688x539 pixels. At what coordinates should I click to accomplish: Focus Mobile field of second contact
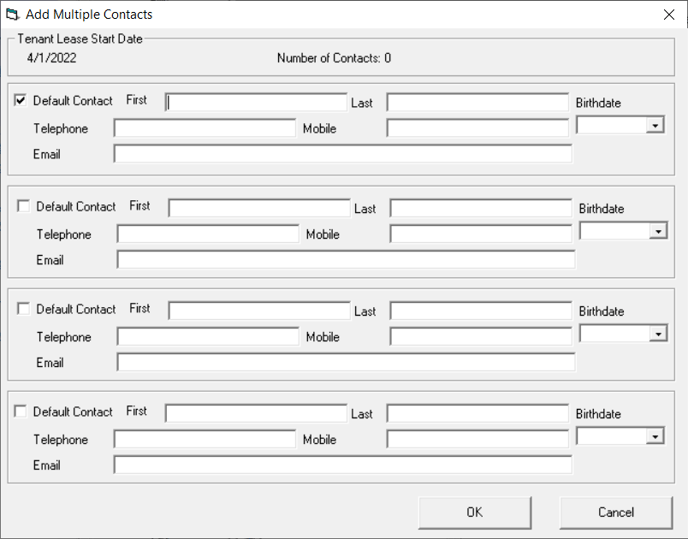(x=481, y=234)
